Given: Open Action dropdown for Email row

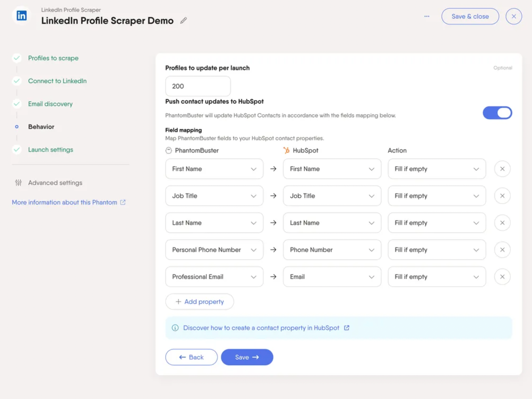Looking at the screenshot, I should [437, 277].
